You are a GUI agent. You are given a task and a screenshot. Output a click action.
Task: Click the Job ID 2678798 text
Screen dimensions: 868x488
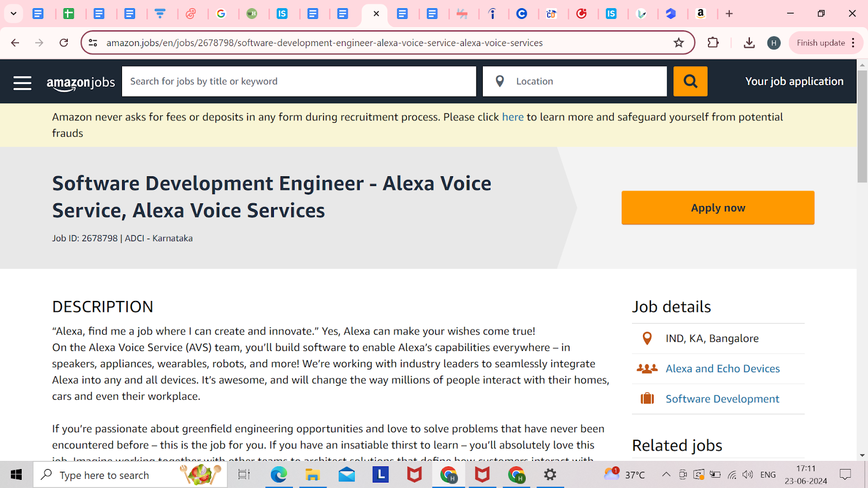(85, 238)
